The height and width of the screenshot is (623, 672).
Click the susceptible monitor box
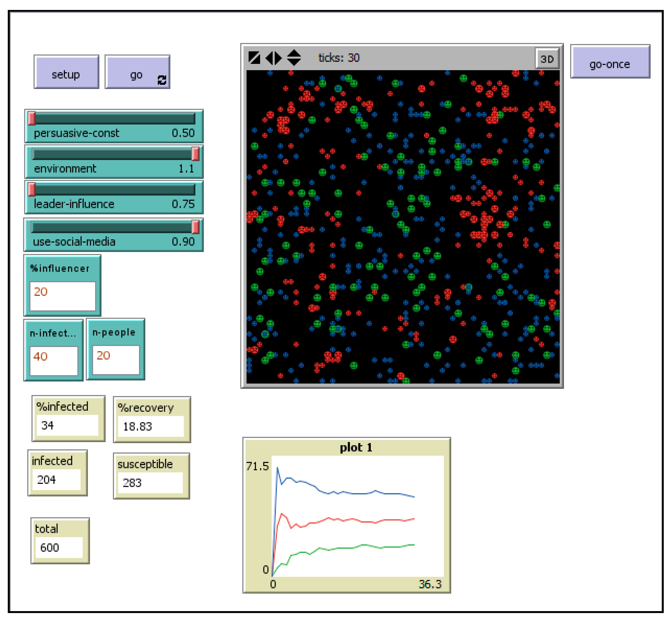coord(151,476)
